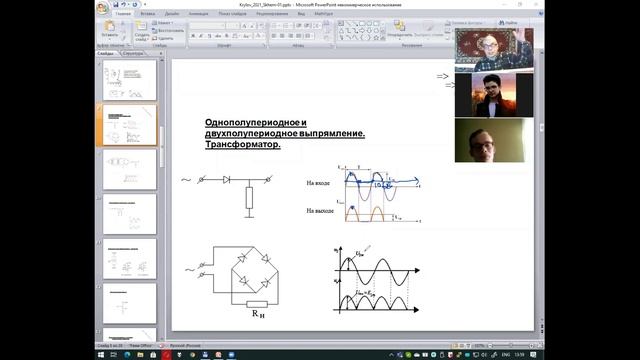Toggle italic formatting
640x360 pixels.
pyautogui.click(x=201, y=36)
